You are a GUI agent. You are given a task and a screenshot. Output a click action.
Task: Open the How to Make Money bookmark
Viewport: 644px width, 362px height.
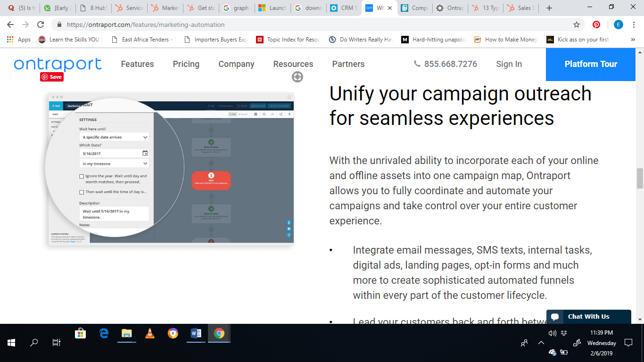pyautogui.click(x=506, y=40)
